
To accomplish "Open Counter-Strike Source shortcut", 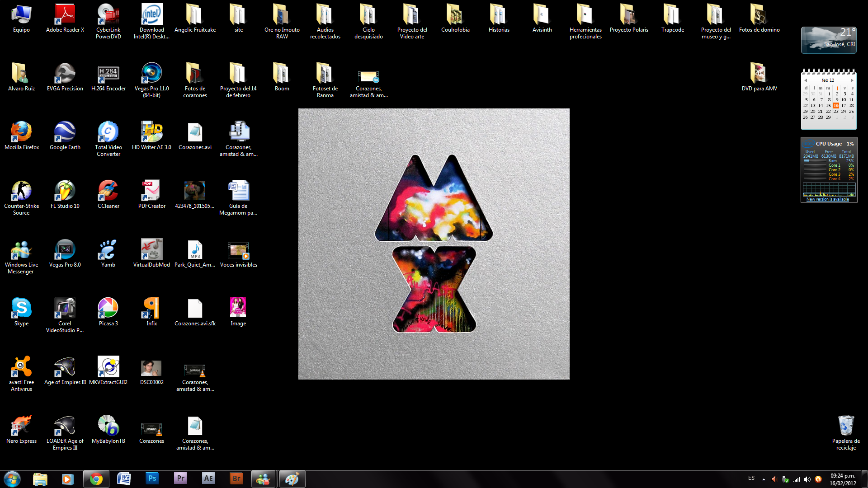I will click(x=21, y=197).
